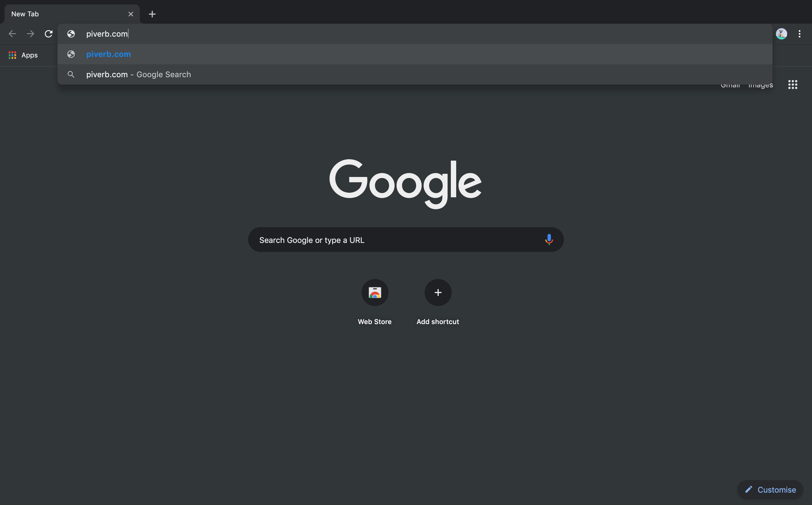
Task: Close the New Tab tab
Action: [x=131, y=14]
